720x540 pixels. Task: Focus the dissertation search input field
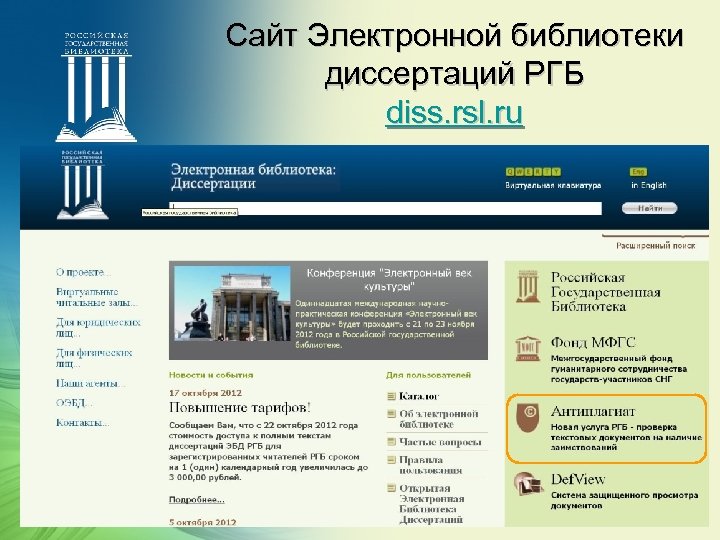385,208
